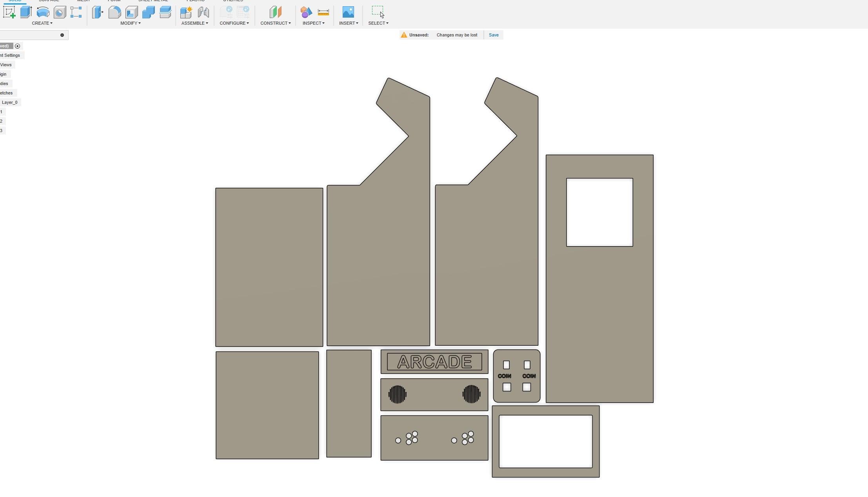Open the MODIFY dropdown menu
Viewport: 868px width, 497px height.
131,23
